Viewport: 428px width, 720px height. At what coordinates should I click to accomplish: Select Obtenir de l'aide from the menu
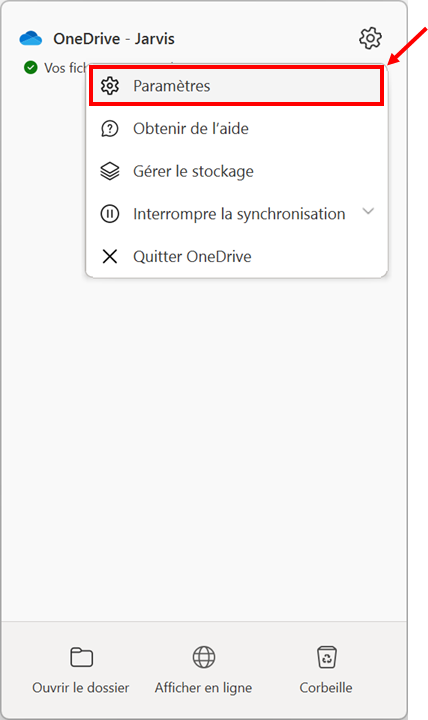tap(237, 129)
